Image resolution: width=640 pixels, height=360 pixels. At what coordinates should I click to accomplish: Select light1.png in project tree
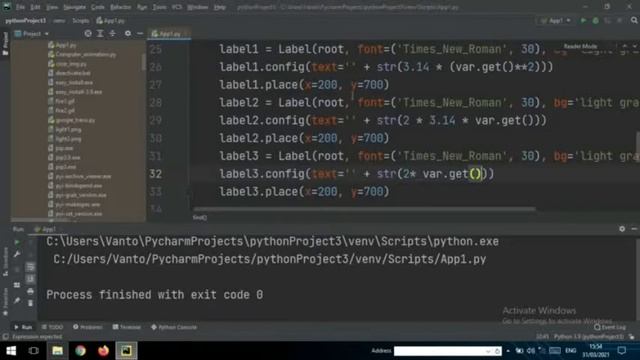(x=65, y=129)
